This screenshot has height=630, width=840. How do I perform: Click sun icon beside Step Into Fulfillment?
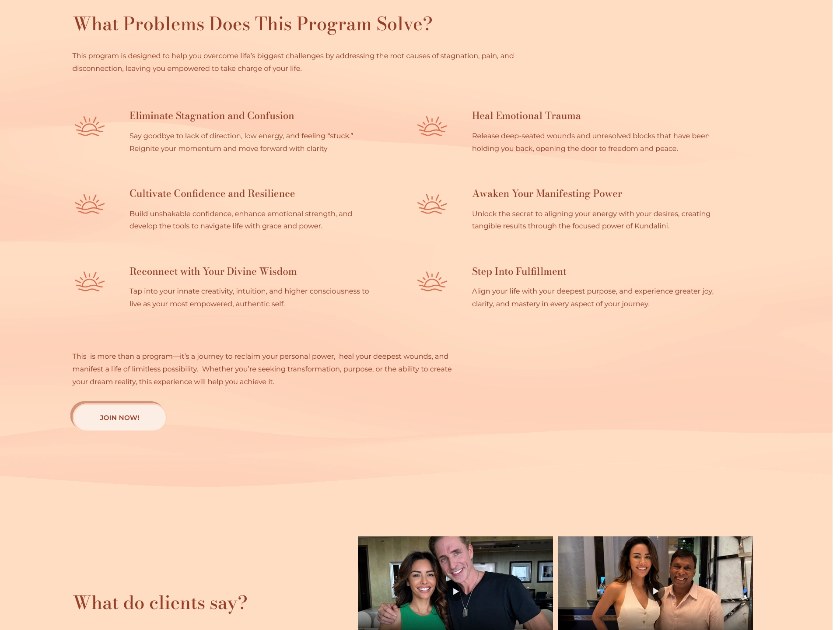click(432, 282)
